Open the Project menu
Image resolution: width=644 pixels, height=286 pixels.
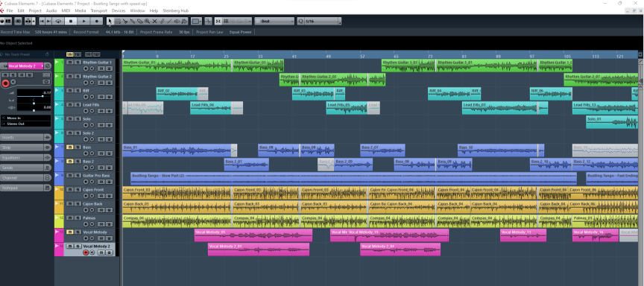point(35,10)
